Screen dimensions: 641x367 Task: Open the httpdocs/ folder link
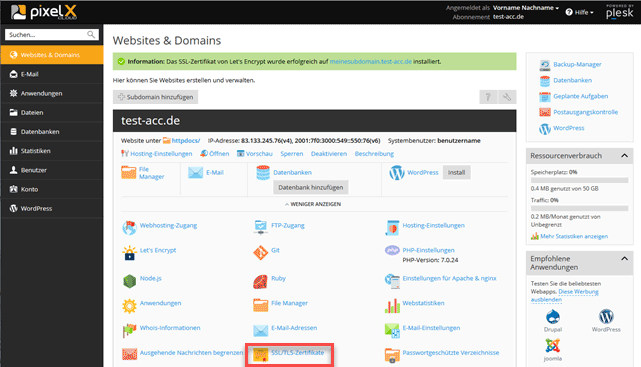pyautogui.click(x=186, y=141)
